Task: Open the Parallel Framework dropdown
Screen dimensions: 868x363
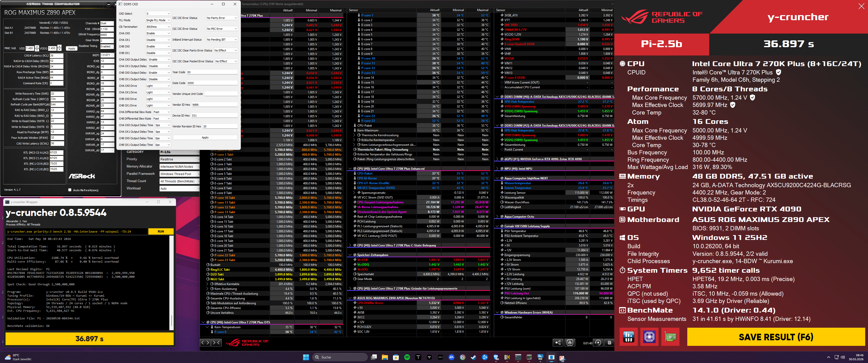Action: [x=179, y=174]
